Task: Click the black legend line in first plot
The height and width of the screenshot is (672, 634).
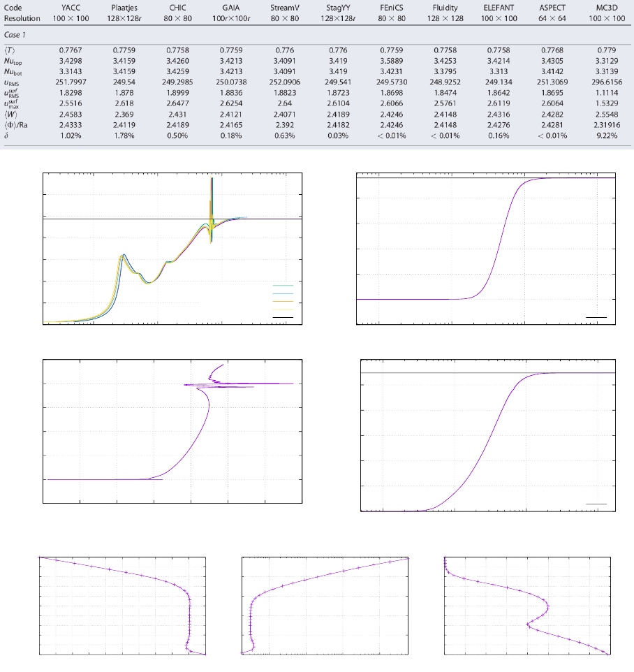Action: 283,318
